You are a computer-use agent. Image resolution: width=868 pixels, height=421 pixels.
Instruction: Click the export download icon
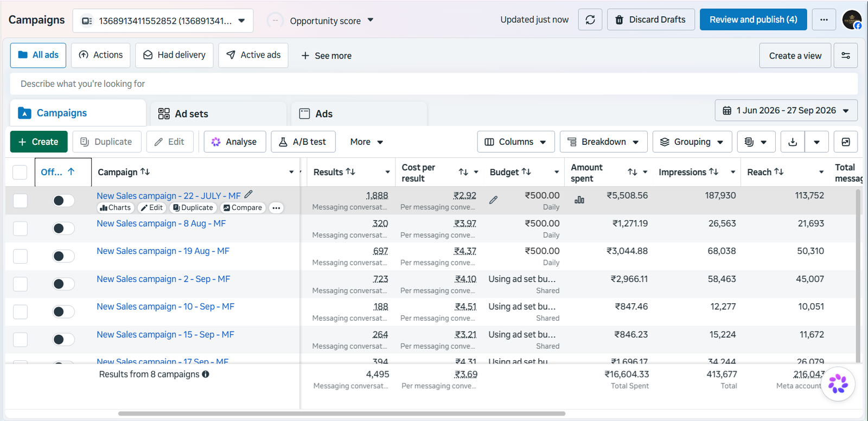(793, 142)
